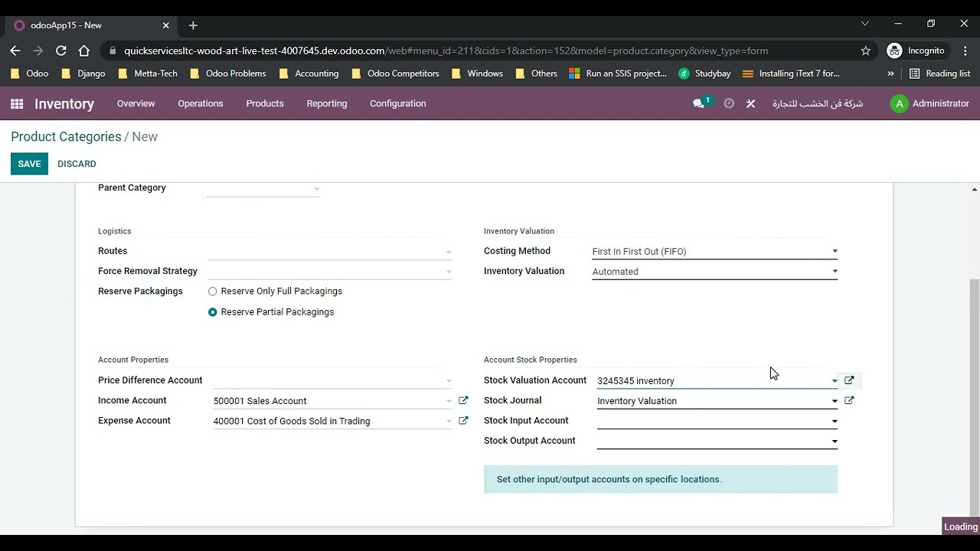980x551 pixels.
Task: Go back in browser history
Action: pyautogui.click(x=15, y=51)
